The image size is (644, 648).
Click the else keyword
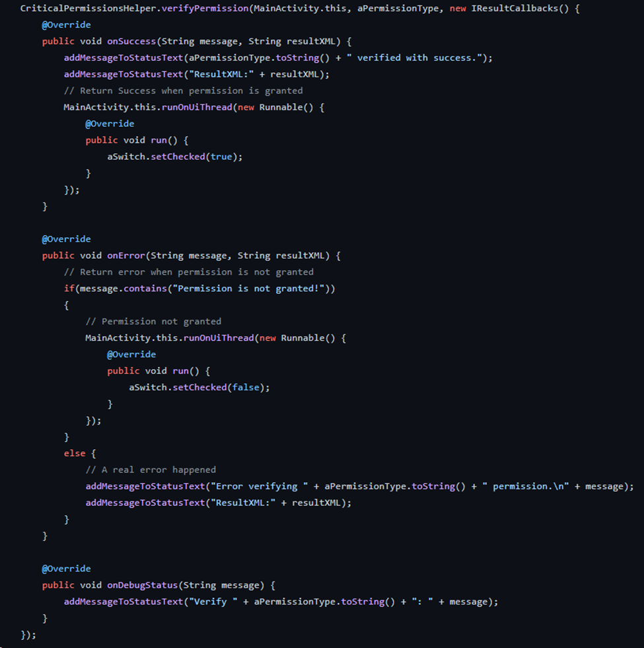tap(75, 453)
